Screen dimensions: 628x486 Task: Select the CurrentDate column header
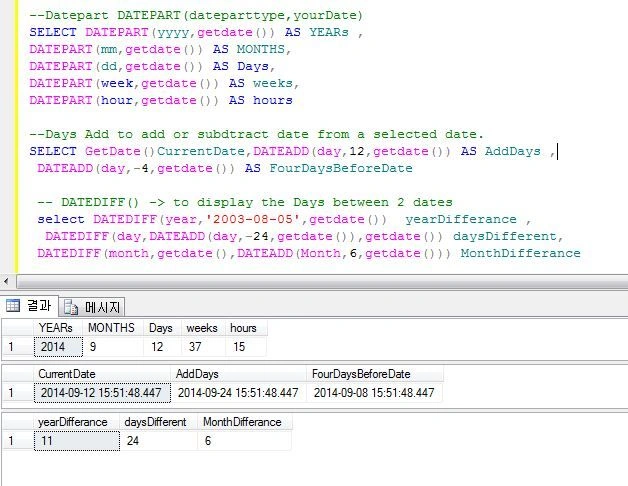tap(102, 374)
